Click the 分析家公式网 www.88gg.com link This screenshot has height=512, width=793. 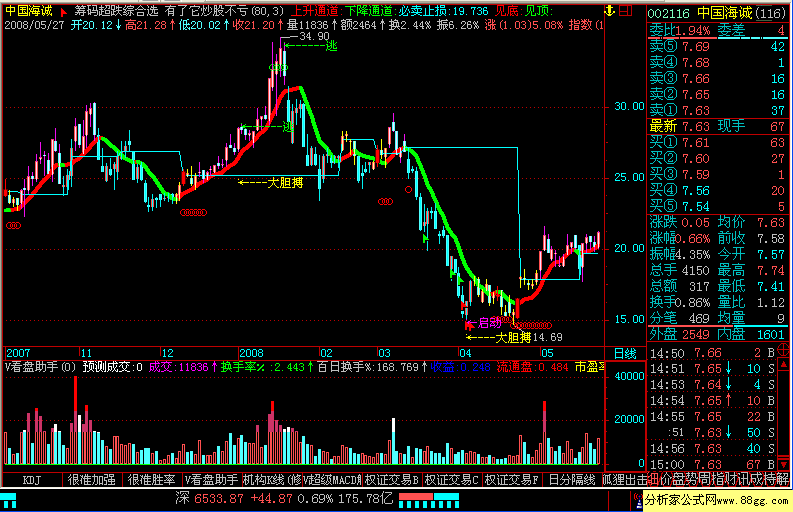[x=717, y=500]
